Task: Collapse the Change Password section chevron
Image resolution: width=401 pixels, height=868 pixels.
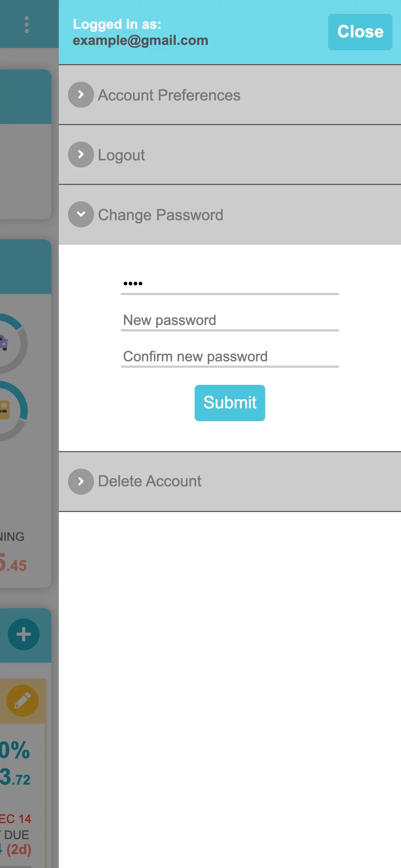Action: coord(81,215)
